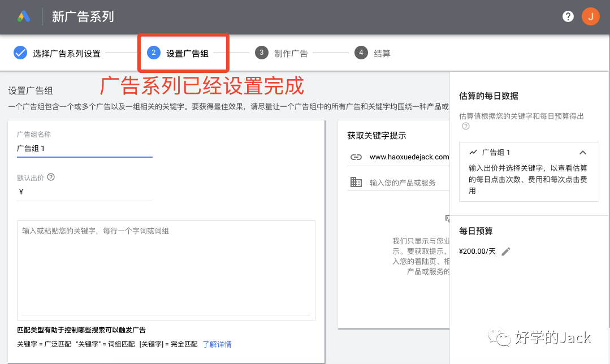
Task: Collapse the 广告组 1 estimates panel
Action: pos(582,152)
